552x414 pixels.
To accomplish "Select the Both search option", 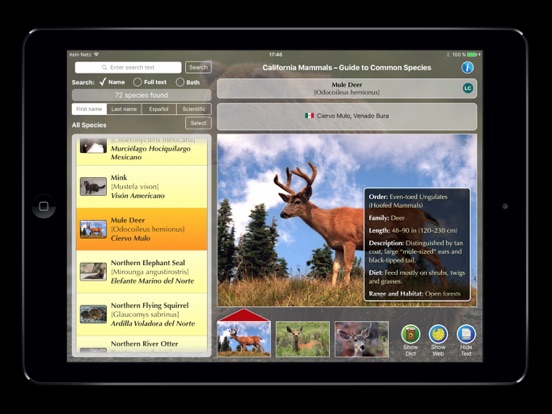I will coord(188,82).
